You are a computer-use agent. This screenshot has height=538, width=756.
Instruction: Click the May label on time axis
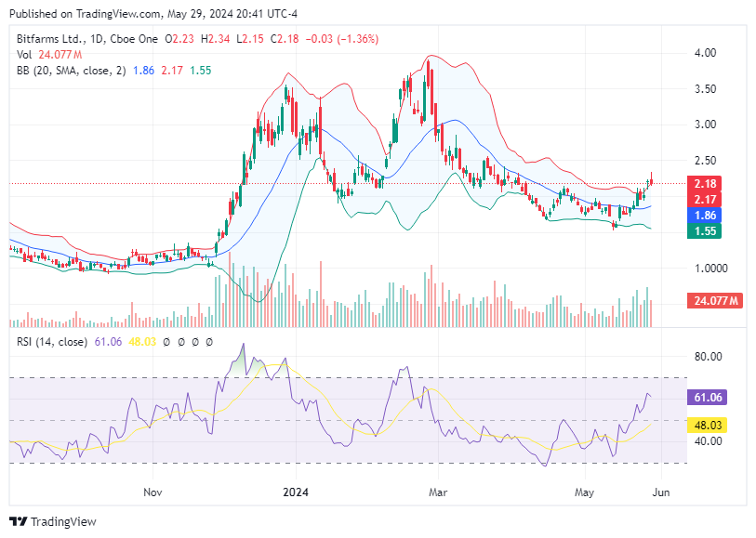(584, 492)
